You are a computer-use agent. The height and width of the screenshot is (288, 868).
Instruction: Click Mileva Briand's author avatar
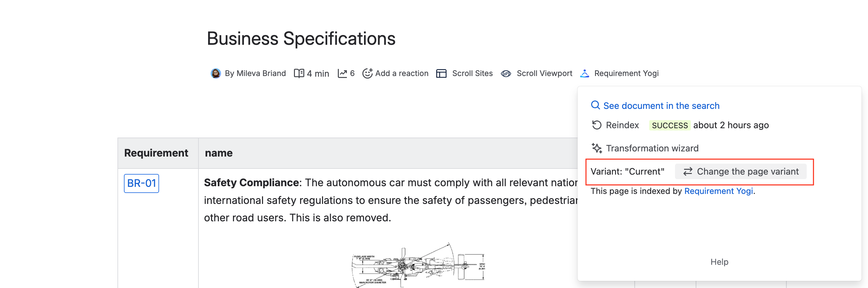click(x=216, y=73)
